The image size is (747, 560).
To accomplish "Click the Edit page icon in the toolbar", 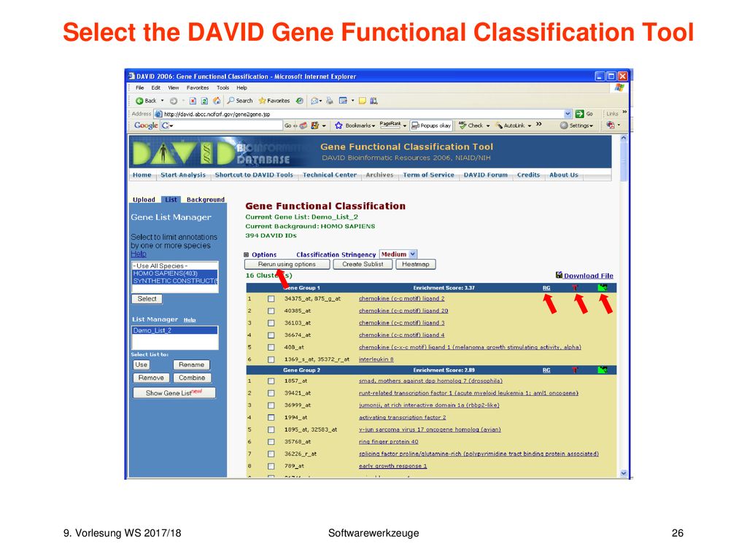I will point(343,101).
